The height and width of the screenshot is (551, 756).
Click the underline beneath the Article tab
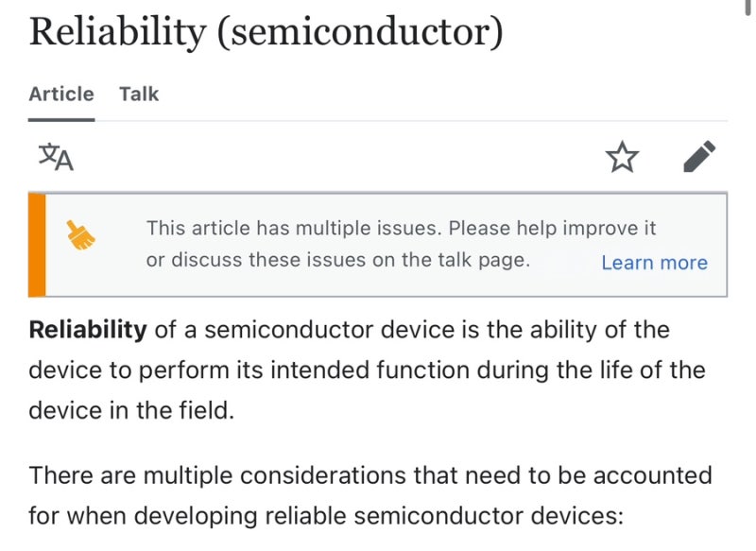[61, 119]
